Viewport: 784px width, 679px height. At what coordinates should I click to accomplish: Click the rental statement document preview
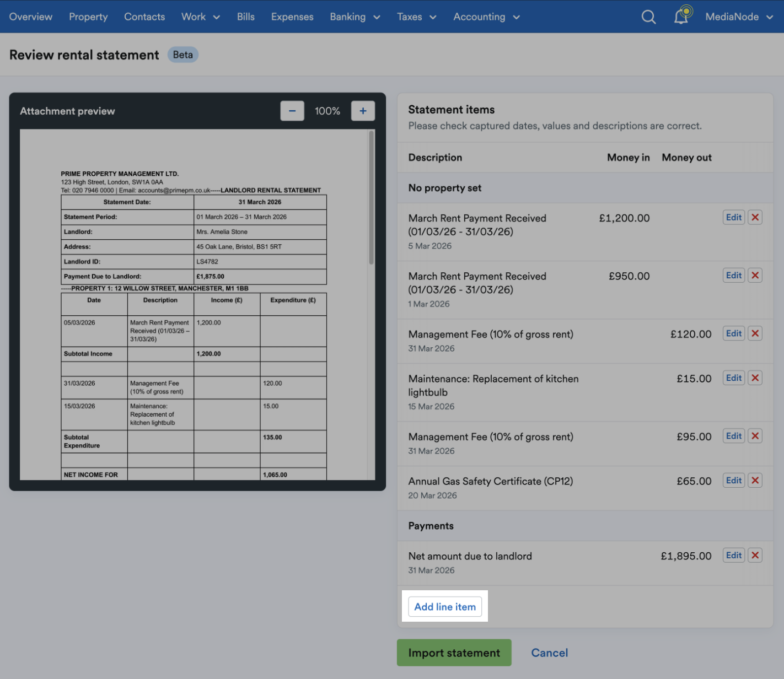pos(194,305)
